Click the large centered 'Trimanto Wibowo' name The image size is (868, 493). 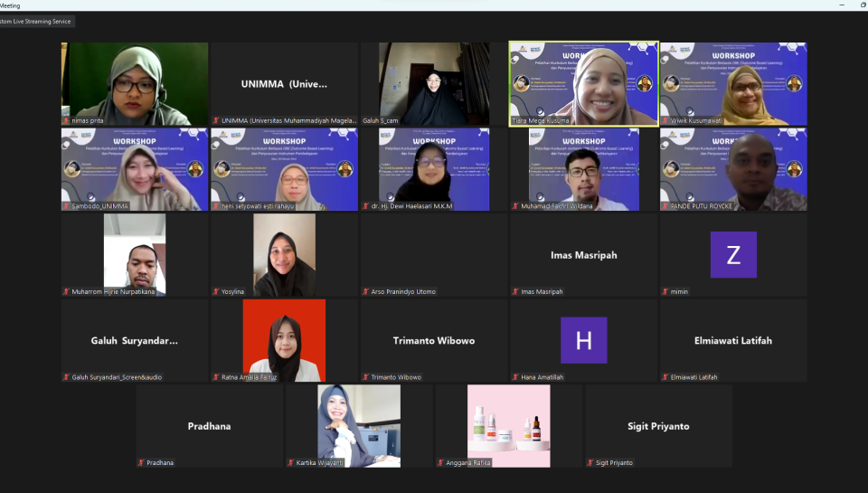click(x=434, y=341)
